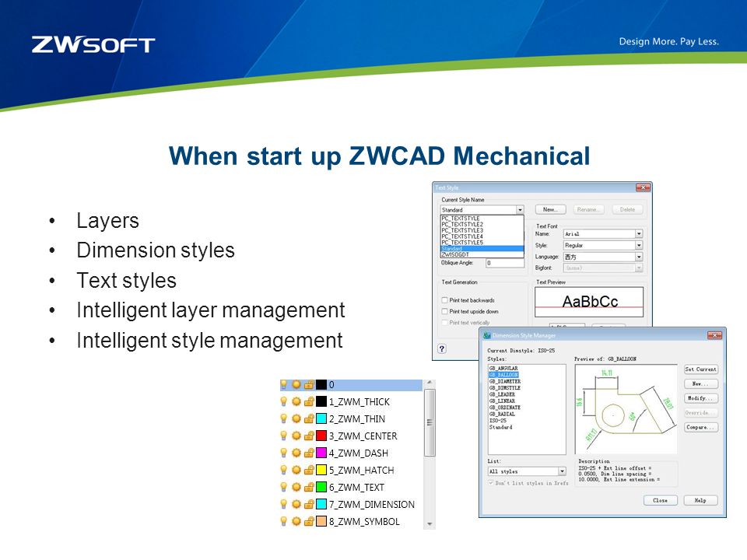
Task: Click freeze sun icon of 3_ZWM_CENTER
Action: coord(296,436)
